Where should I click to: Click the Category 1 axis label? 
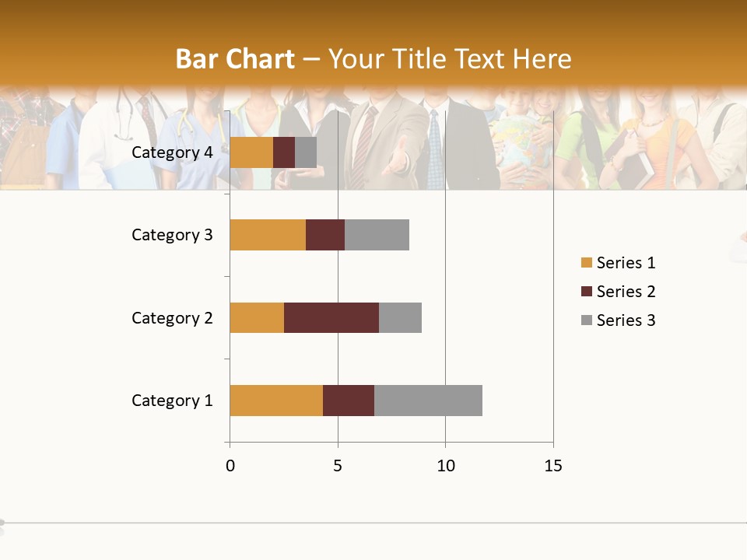[172, 401]
